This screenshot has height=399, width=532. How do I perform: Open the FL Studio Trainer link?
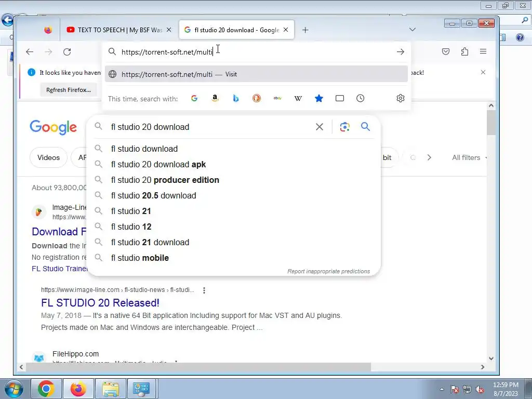(59, 269)
